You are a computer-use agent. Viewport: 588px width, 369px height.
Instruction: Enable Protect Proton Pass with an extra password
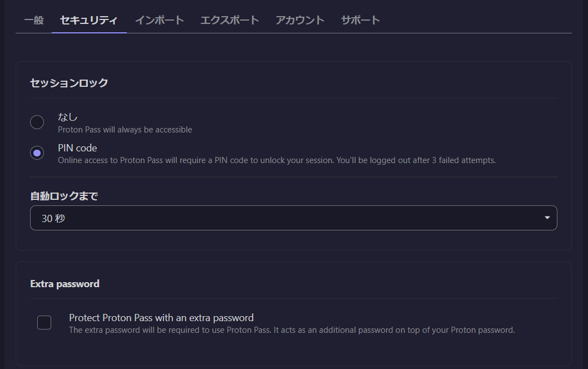click(x=44, y=322)
